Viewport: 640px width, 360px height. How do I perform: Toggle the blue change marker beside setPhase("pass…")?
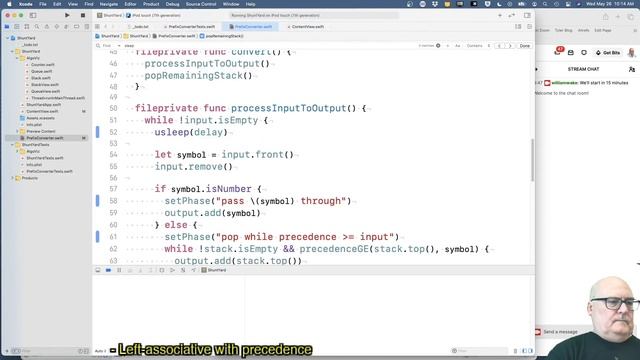point(98,200)
